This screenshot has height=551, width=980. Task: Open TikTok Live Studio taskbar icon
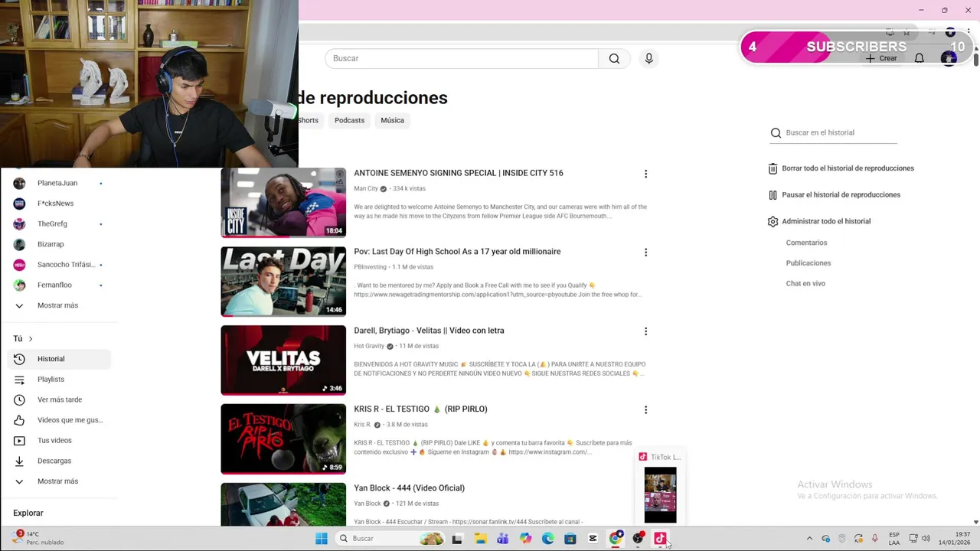tap(660, 539)
